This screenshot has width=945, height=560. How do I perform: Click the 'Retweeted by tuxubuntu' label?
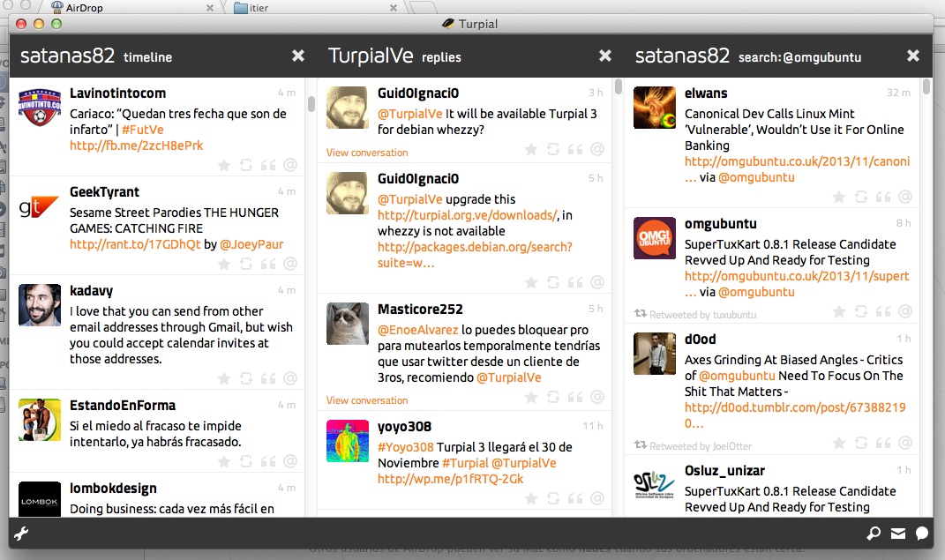click(x=702, y=314)
